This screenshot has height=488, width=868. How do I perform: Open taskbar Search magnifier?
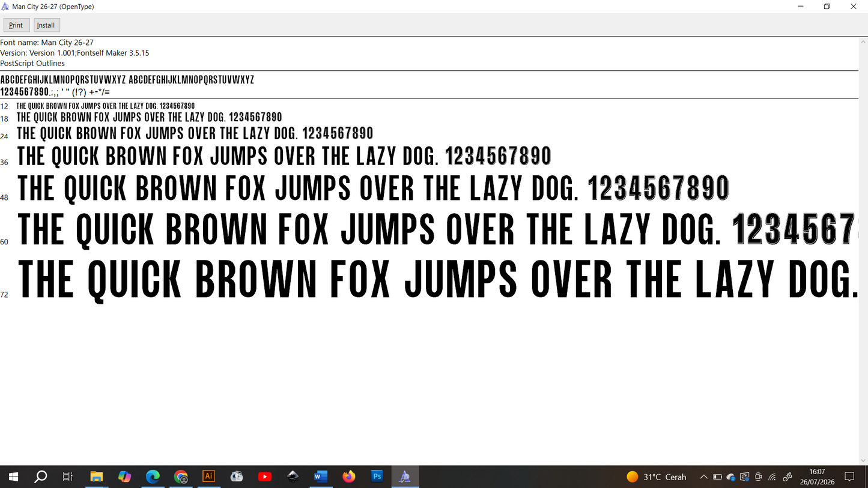point(40,477)
